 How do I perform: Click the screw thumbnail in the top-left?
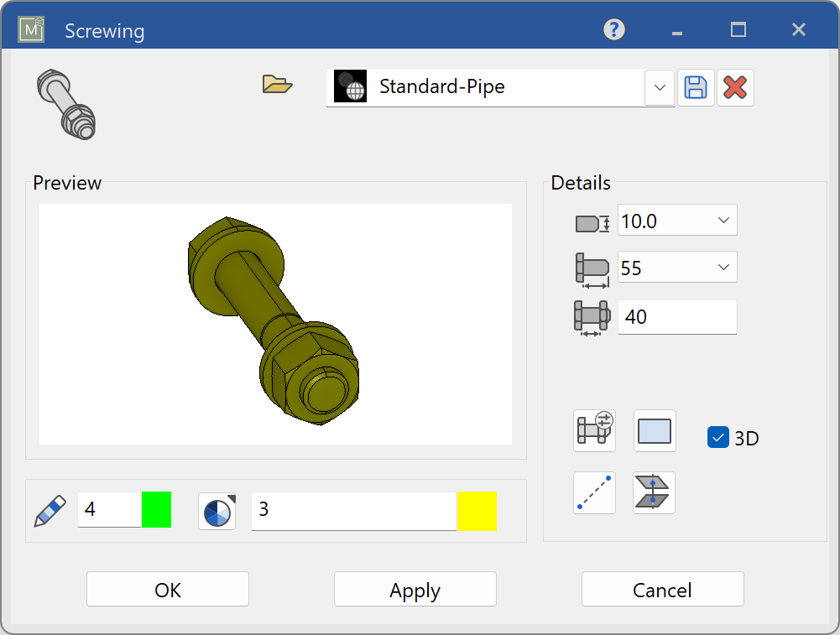click(65, 103)
